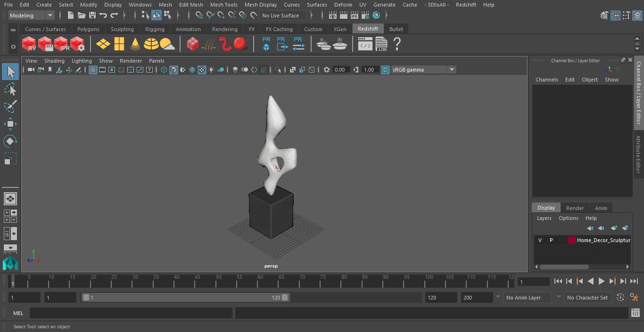Screen dimensions: 644x332
Task: Undo last action arrow icon
Action: [103, 16]
